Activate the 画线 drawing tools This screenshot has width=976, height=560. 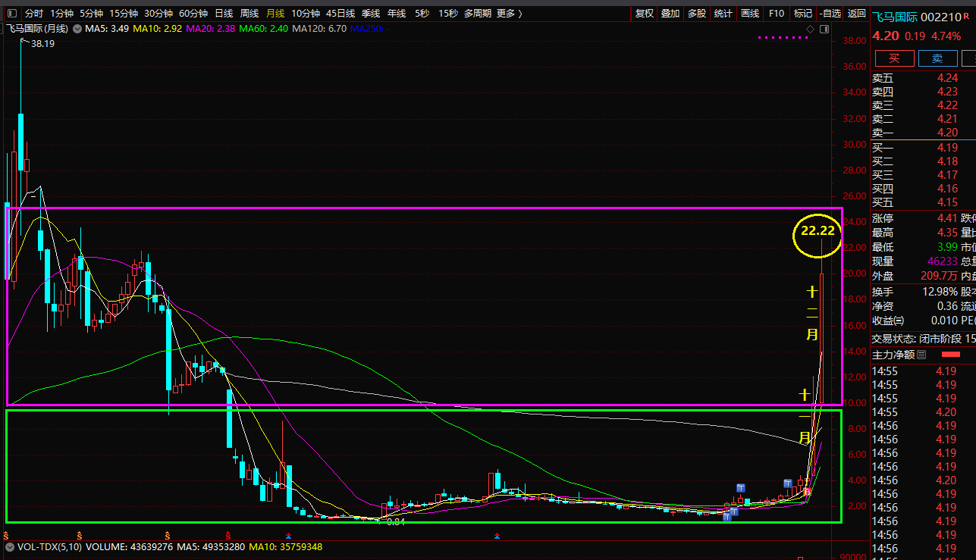(x=750, y=14)
